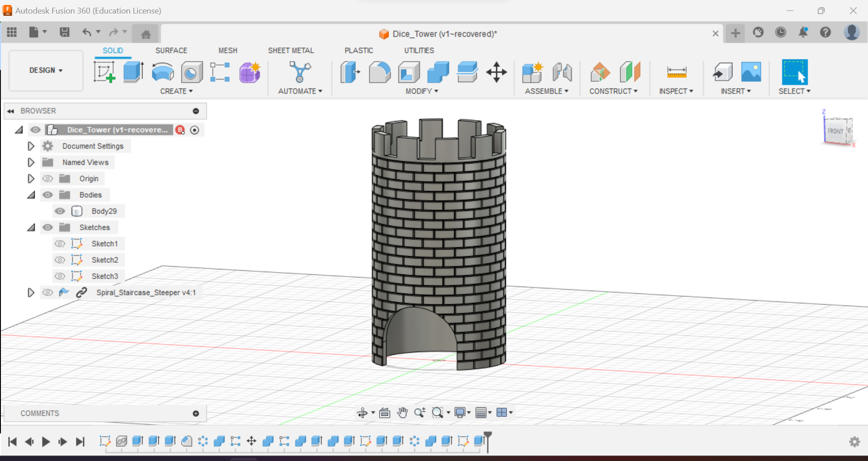The height and width of the screenshot is (461, 868).
Task: Select the Create Sketch tool
Action: pyautogui.click(x=104, y=71)
